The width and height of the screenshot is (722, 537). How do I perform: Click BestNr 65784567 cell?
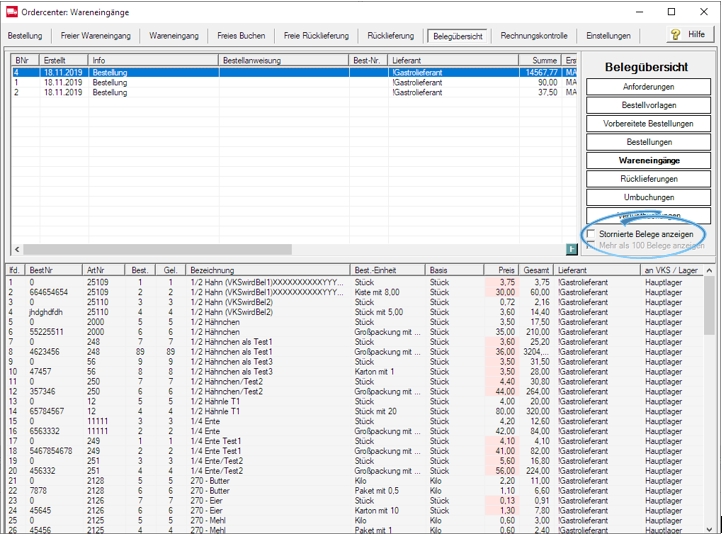pos(47,411)
